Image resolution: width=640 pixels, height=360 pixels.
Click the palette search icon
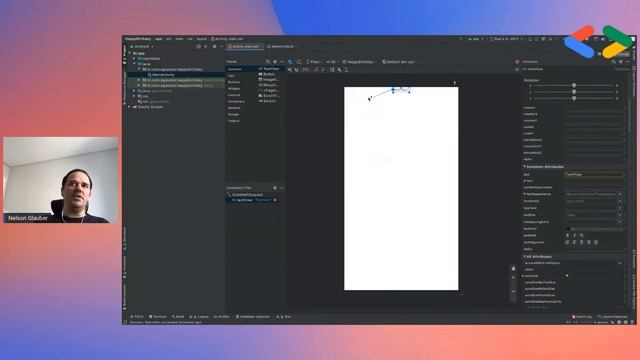(x=268, y=62)
